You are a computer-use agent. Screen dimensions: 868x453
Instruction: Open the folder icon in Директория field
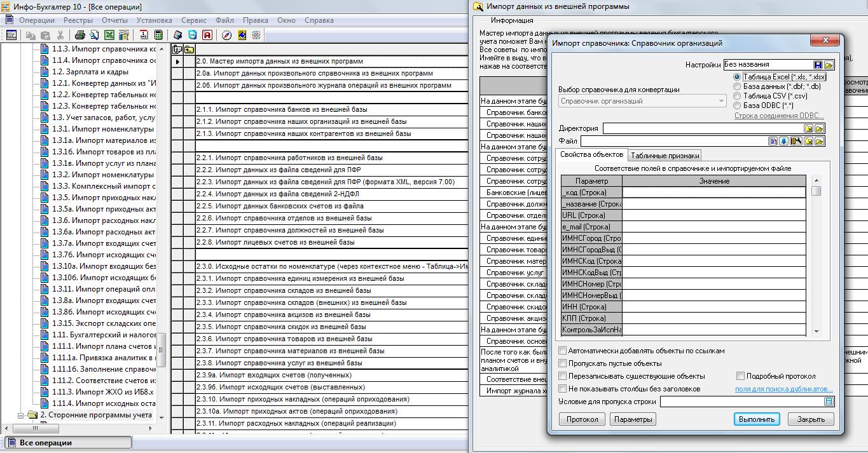click(x=819, y=128)
